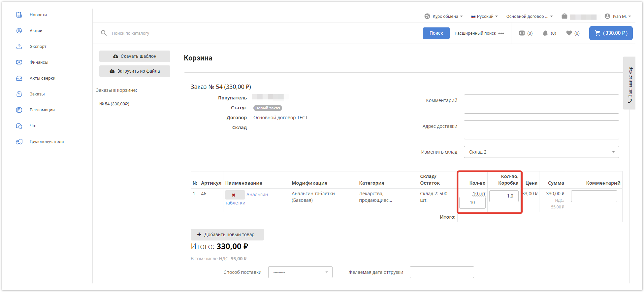
Task: Click the comparison icon in the header
Action: pyautogui.click(x=522, y=33)
